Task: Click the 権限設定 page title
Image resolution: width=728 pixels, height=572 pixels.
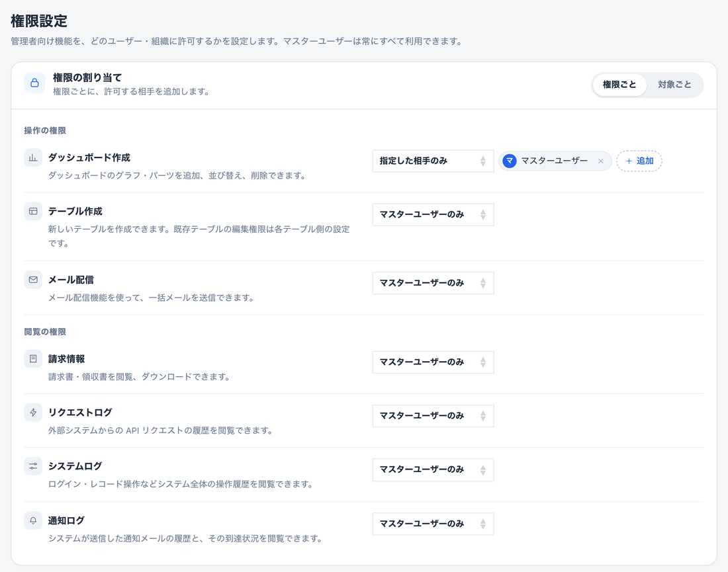Action: (x=39, y=21)
